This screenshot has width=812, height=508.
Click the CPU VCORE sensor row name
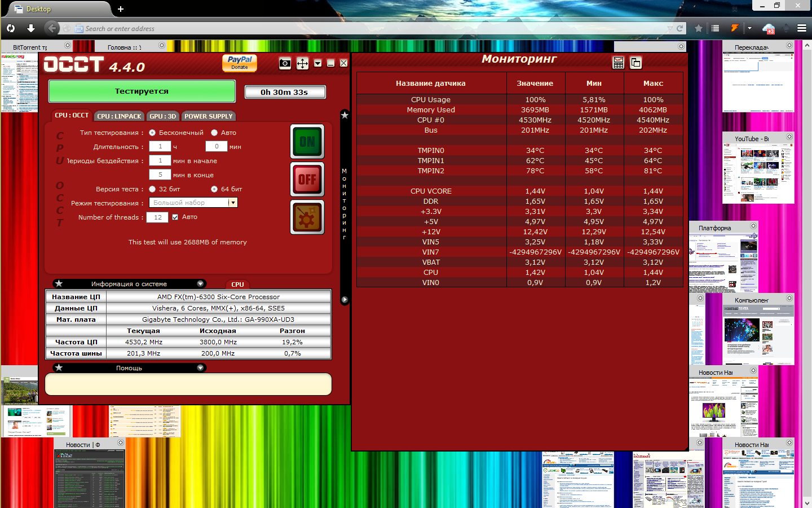click(x=431, y=191)
